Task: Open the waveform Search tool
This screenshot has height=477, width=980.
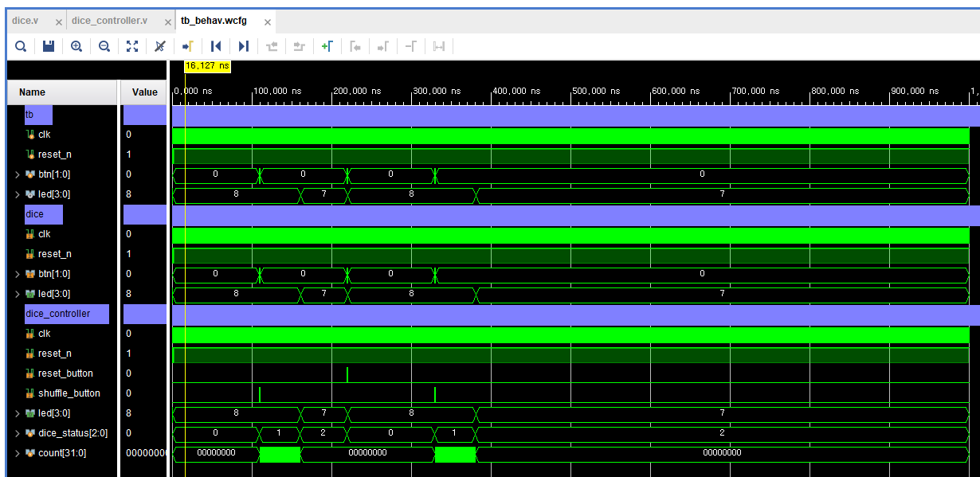Action: coord(21,46)
